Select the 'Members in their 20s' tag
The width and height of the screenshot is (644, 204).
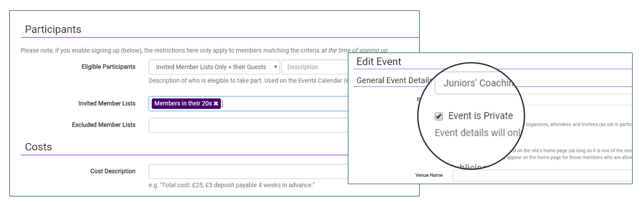coord(183,104)
